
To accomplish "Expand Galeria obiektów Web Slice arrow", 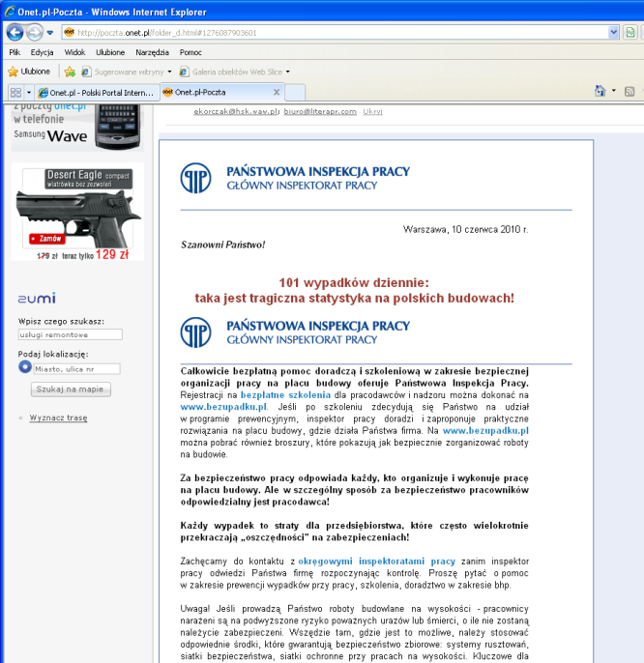I will [x=288, y=72].
